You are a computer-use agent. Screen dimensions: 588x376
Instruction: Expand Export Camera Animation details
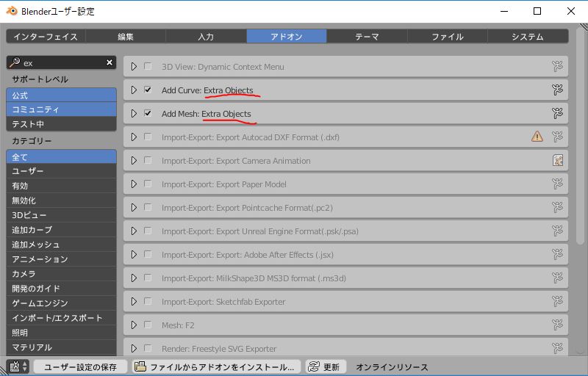(x=134, y=161)
